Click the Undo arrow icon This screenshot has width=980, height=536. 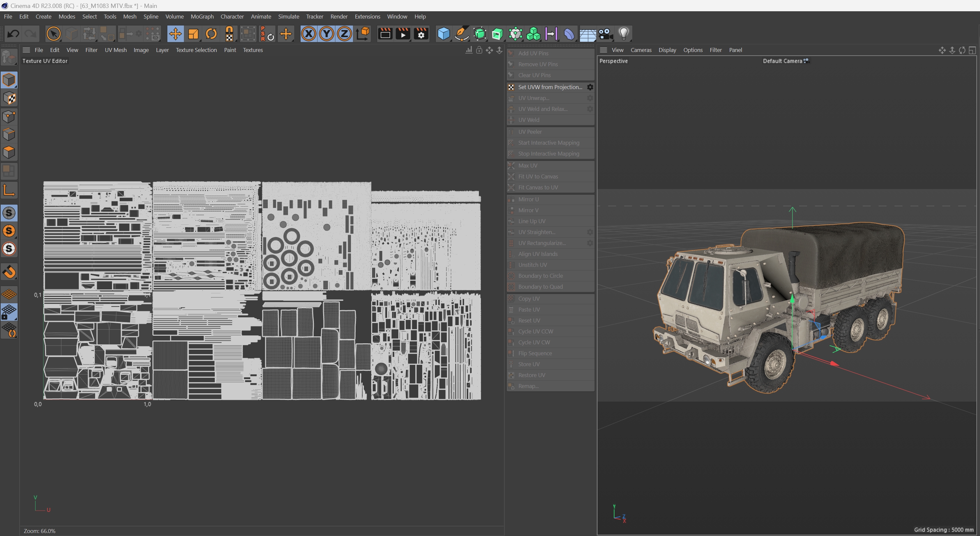(13, 34)
